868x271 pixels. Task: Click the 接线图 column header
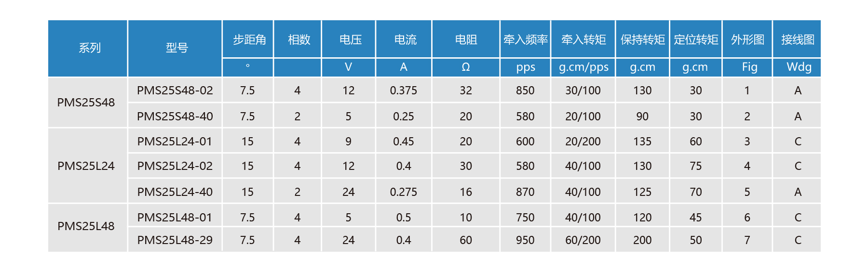[x=798, y=39]
